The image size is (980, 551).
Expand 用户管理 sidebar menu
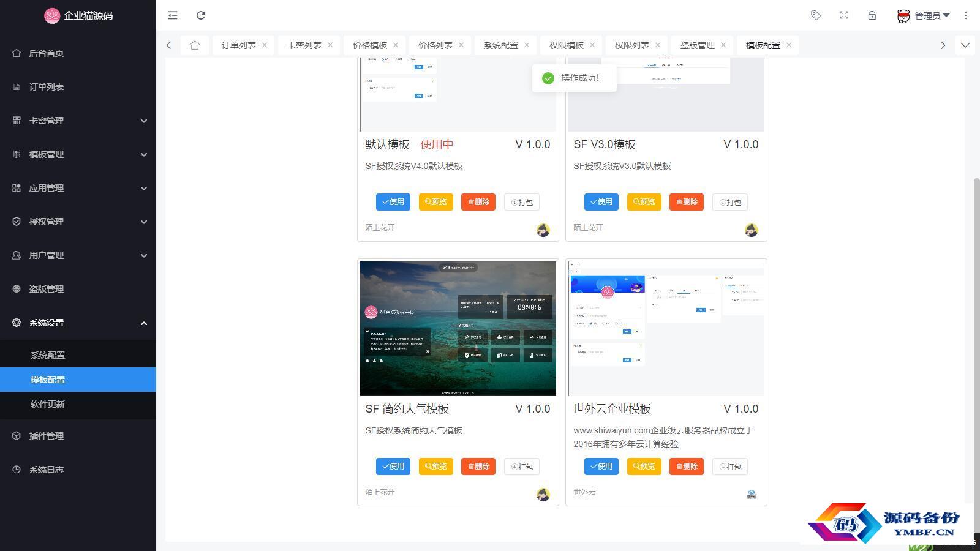coord(78,255)
